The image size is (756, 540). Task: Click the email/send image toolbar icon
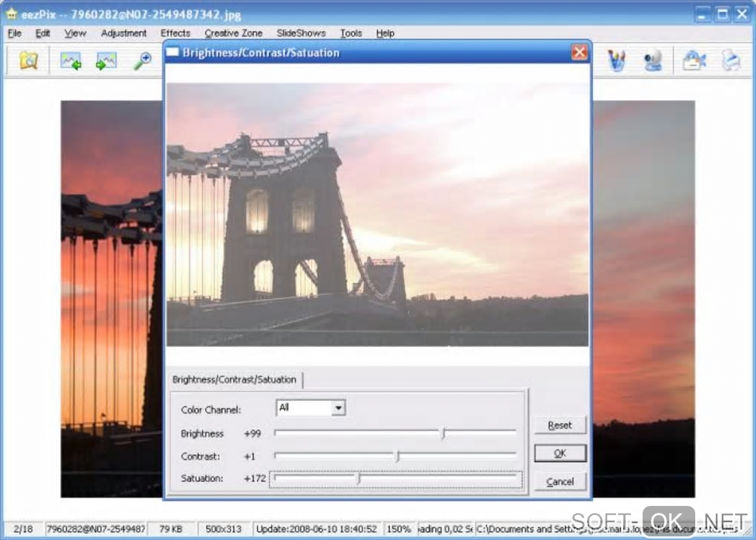(x=694, y=61)
